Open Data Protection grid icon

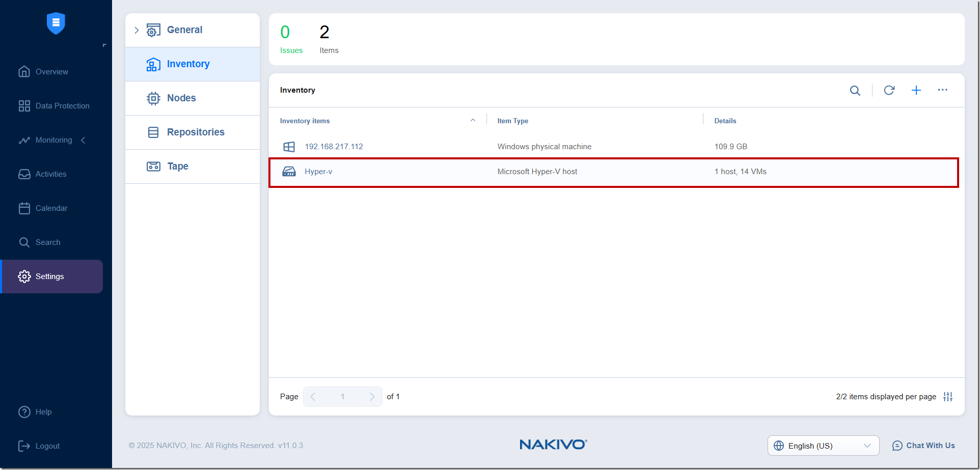tap(24, 105)
